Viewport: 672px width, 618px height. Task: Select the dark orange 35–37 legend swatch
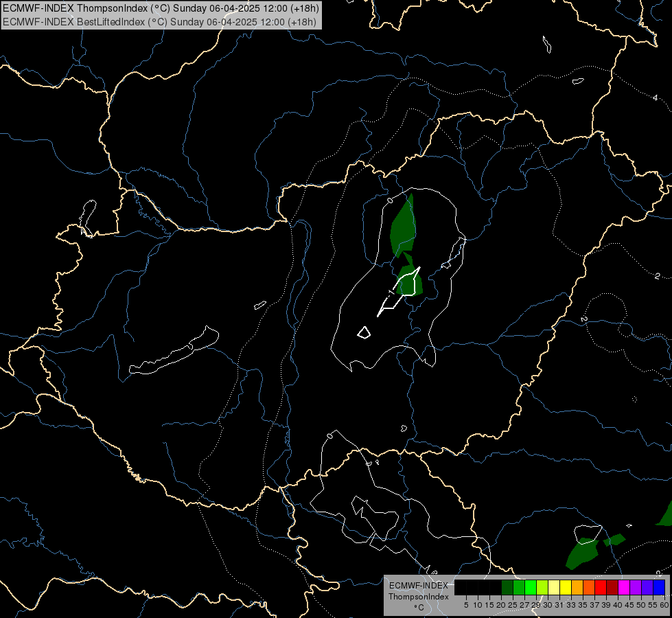click(589, 587)
